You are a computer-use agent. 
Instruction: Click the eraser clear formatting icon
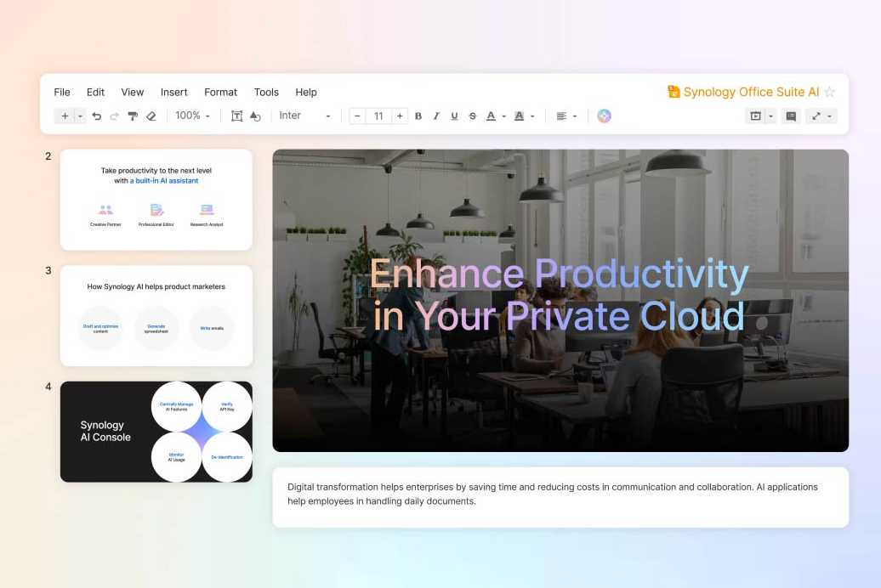tap(151, 116)
